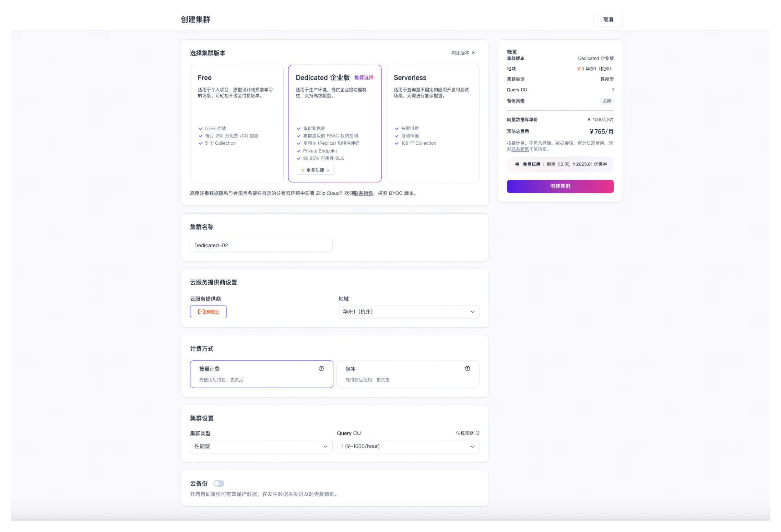Click the coupon icon in the free trial banner

tap(518, 164)
